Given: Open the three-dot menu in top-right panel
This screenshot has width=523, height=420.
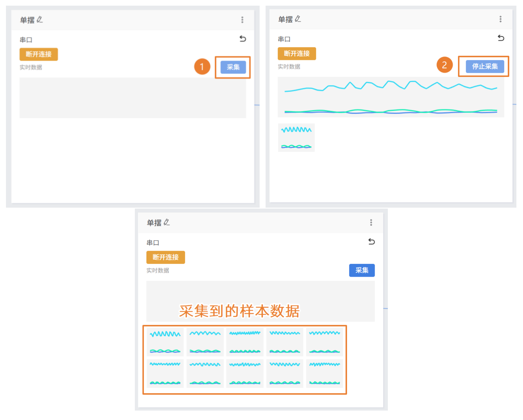Looking at the screenshot, I should (500, 19).
